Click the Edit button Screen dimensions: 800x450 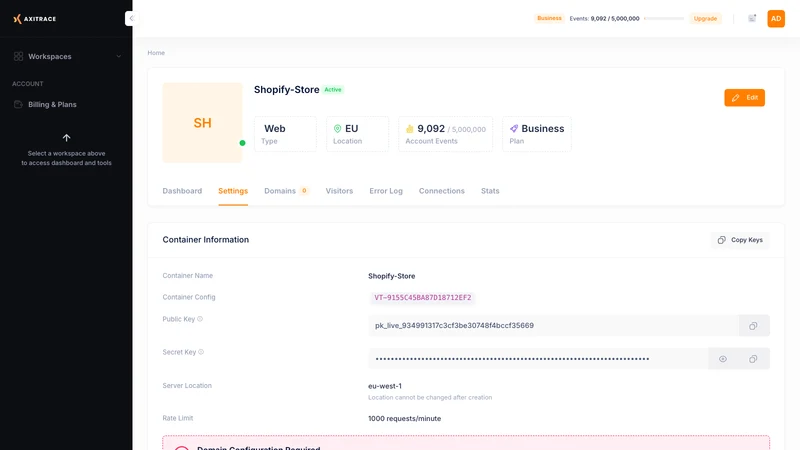click(744, 97)
